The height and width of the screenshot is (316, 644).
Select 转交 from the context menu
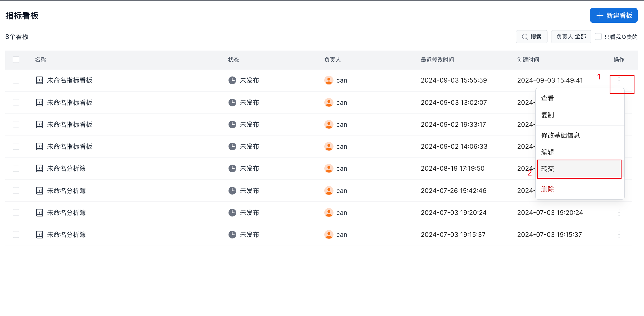[x=547, y=169]
